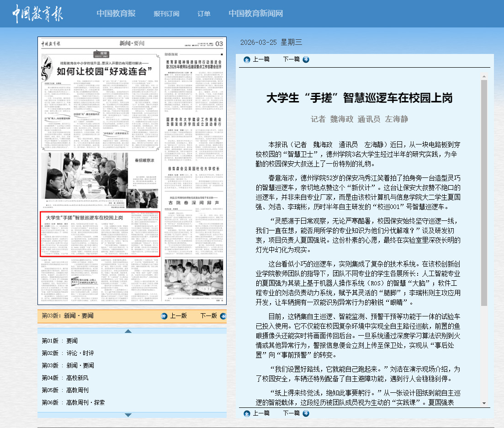The width and height of the screenshot is (504, 428).
Task: Open the 报刊订阅 menu item
Action: click(x=166, y=14)
